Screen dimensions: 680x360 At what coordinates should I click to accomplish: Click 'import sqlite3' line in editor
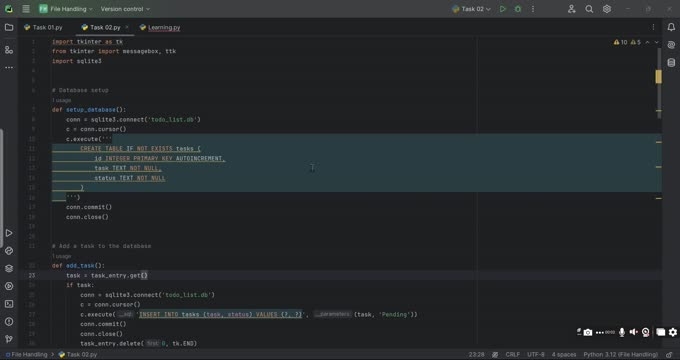tap(77, 61)
